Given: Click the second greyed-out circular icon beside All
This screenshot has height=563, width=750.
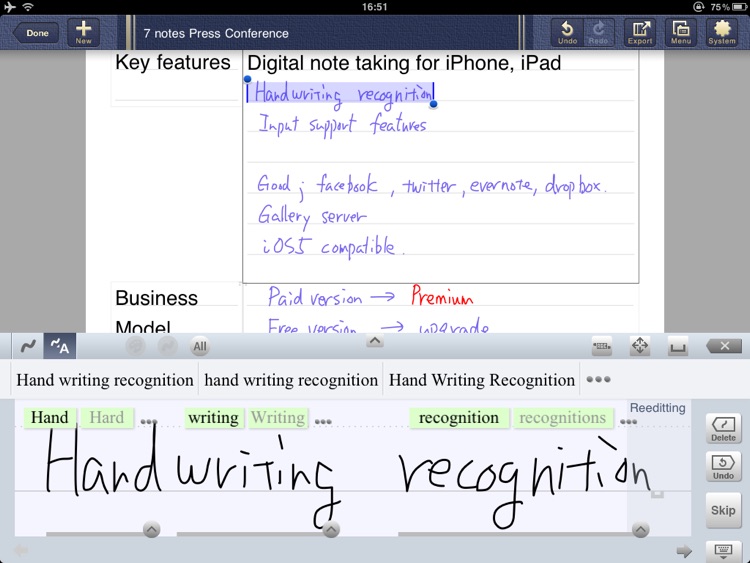Looking at the screenshot, I should (167, 346).
